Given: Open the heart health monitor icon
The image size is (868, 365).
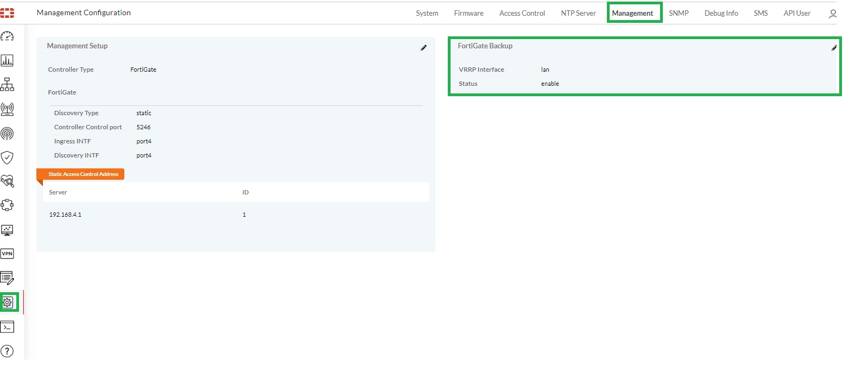Looking at the screenshot, I should coord(7,181).
